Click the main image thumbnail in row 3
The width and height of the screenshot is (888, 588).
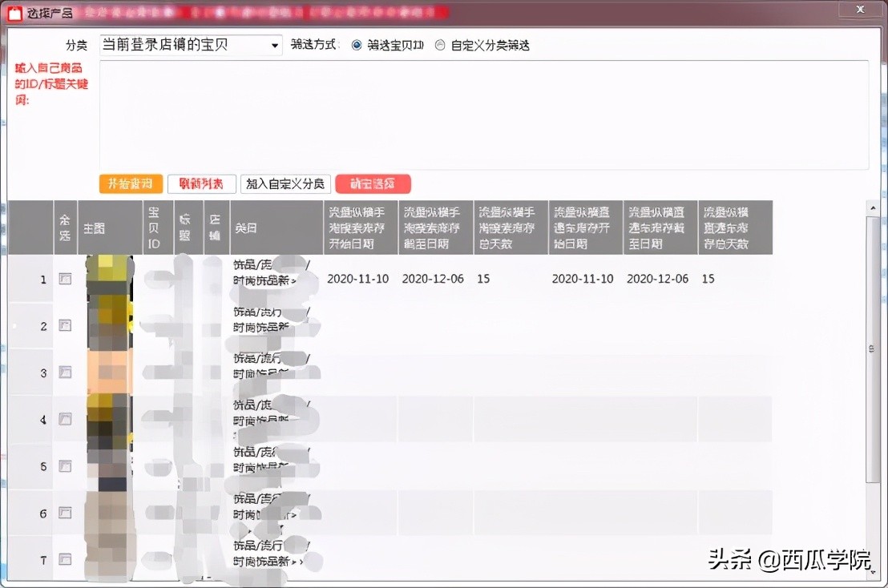(110, 373)
